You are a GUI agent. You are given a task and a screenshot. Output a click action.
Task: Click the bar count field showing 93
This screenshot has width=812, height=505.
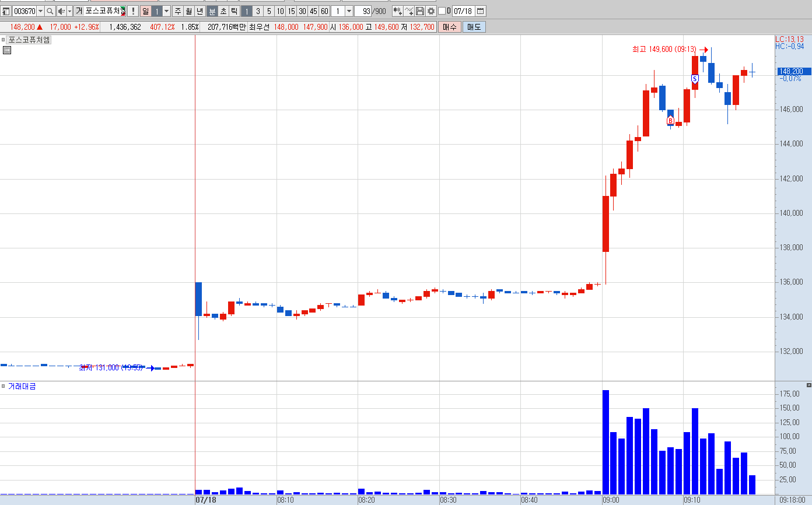(364, 11)
